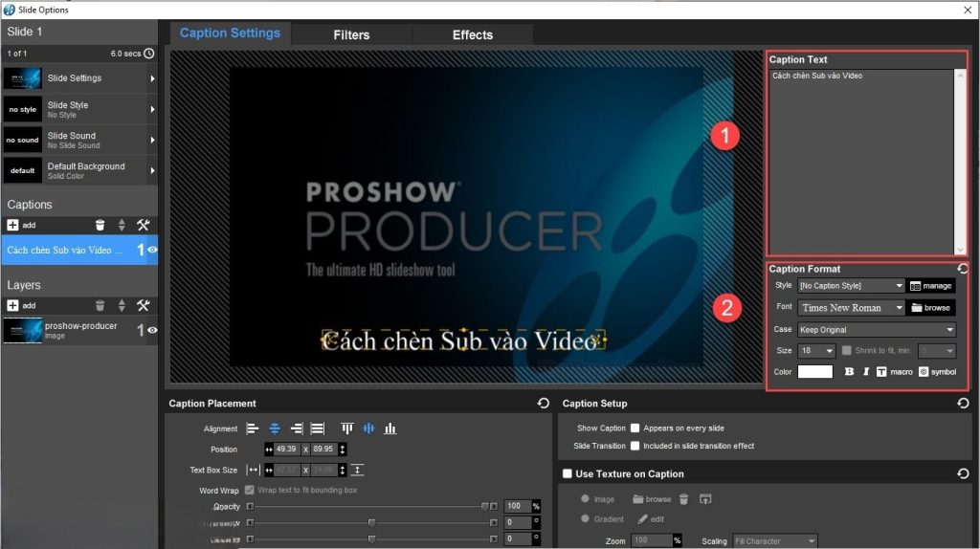Switch to Effects tab
The height and width of the screenshot is (549, 980).
click(473, 35)
